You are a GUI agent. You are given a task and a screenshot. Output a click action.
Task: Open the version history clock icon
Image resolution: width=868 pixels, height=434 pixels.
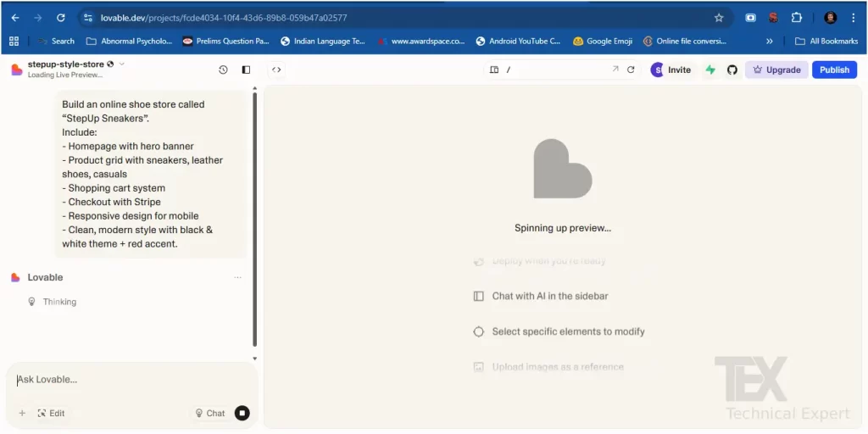[223, 70]
